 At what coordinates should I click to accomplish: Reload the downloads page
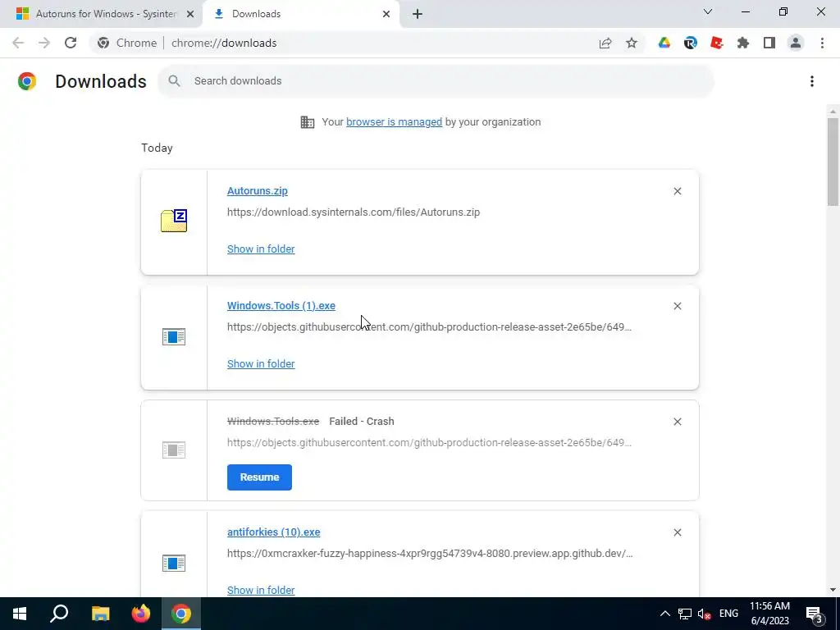pos(71,43)
